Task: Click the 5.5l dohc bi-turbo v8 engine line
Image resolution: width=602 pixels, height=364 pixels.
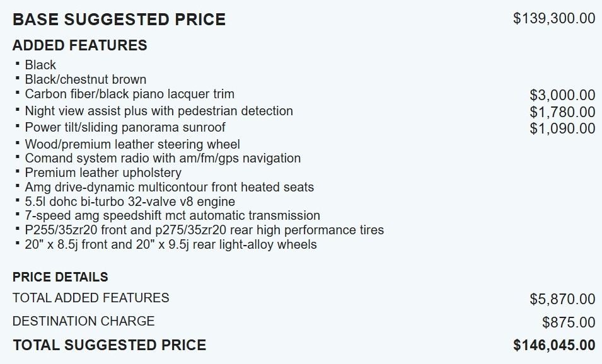Action: pos(130,202)
